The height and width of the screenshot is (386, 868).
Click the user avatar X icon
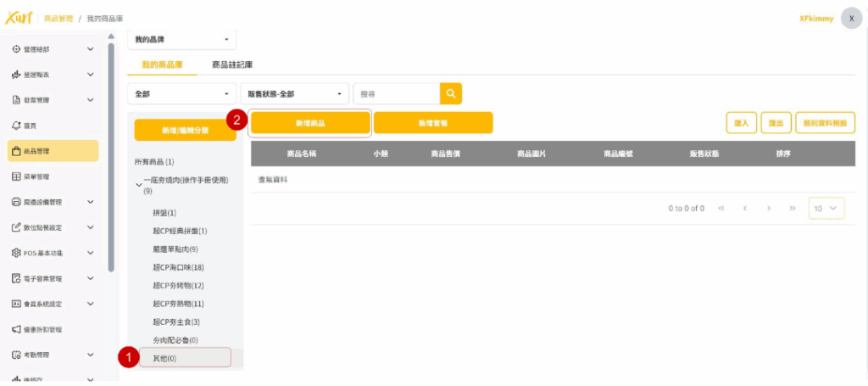(x=851, y=19)
